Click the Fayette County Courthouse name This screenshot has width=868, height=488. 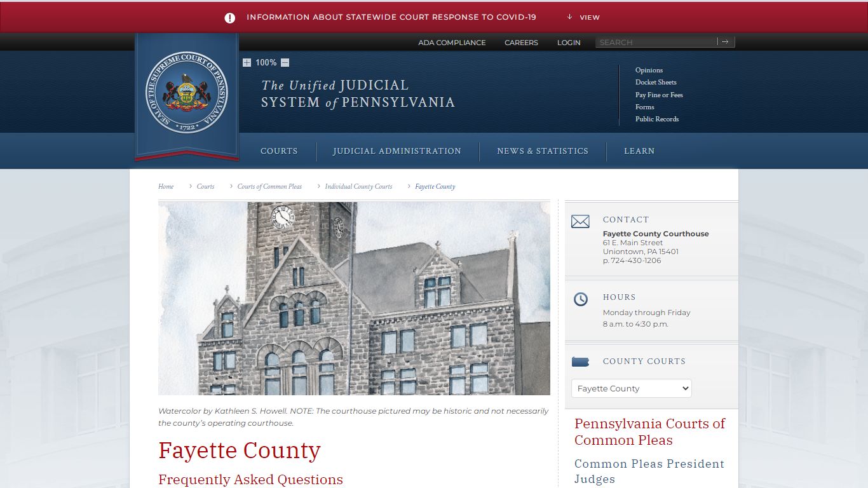click(656, 234)
